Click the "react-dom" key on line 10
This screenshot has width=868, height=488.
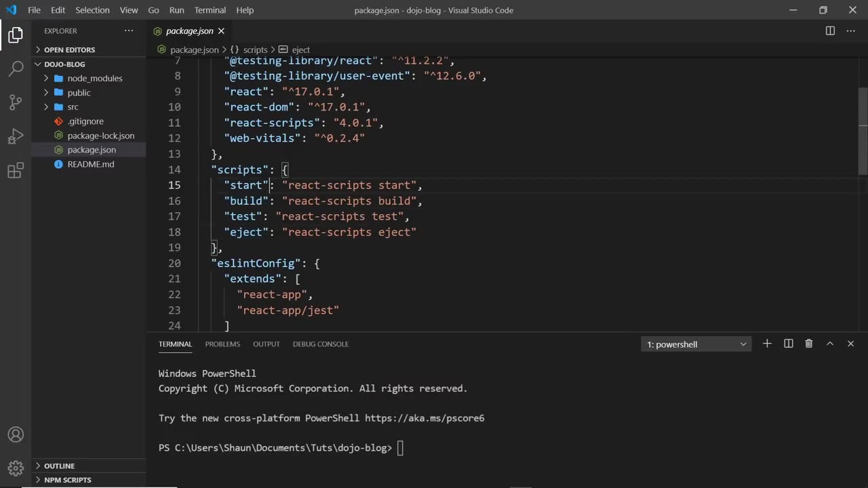(260, 107)
